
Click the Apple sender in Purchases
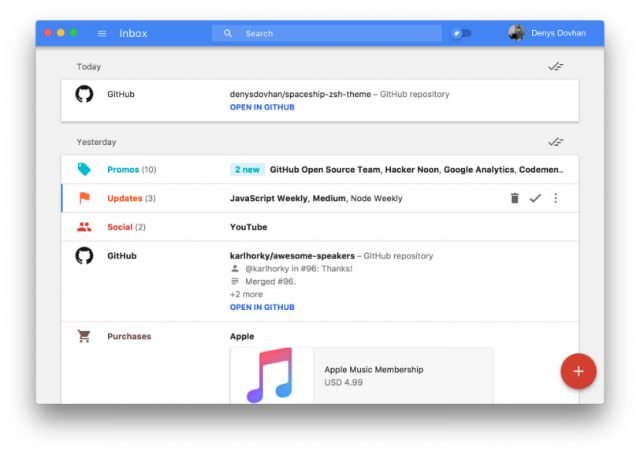pyautogui.click(x=242, y=336)
